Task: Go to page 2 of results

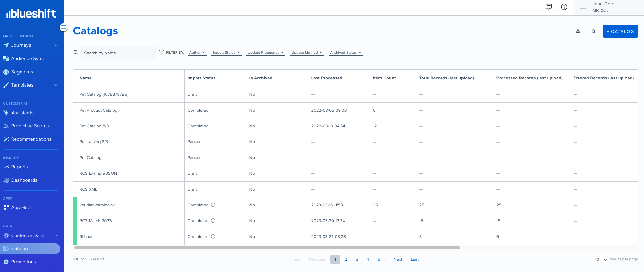Action: tap(346, 259)
